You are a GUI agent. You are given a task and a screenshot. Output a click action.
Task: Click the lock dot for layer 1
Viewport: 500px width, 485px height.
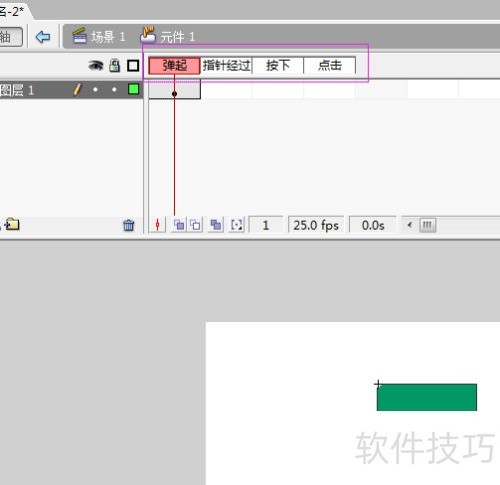click(114, 89)
